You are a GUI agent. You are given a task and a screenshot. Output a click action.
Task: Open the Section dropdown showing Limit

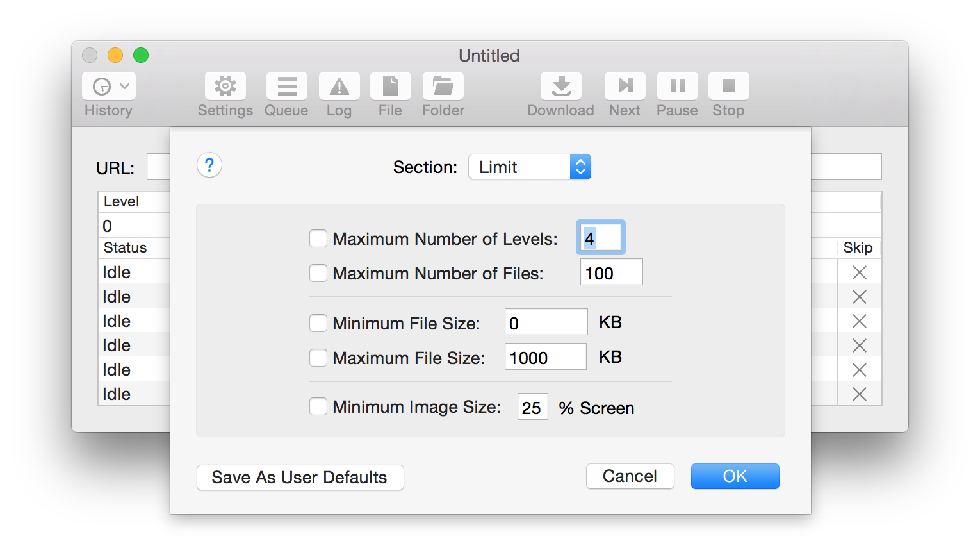pyautogui.click(x=529, y=167)
